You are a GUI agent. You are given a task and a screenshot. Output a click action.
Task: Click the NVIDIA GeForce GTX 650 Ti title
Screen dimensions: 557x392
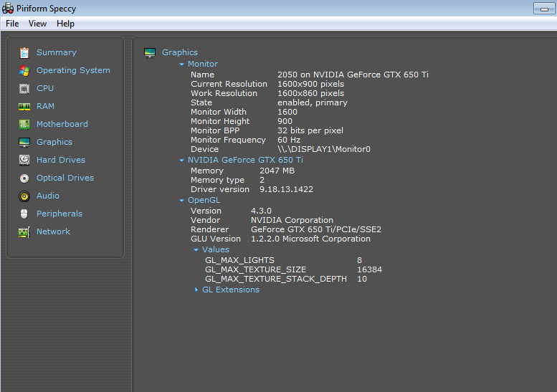tap(245, 160)
